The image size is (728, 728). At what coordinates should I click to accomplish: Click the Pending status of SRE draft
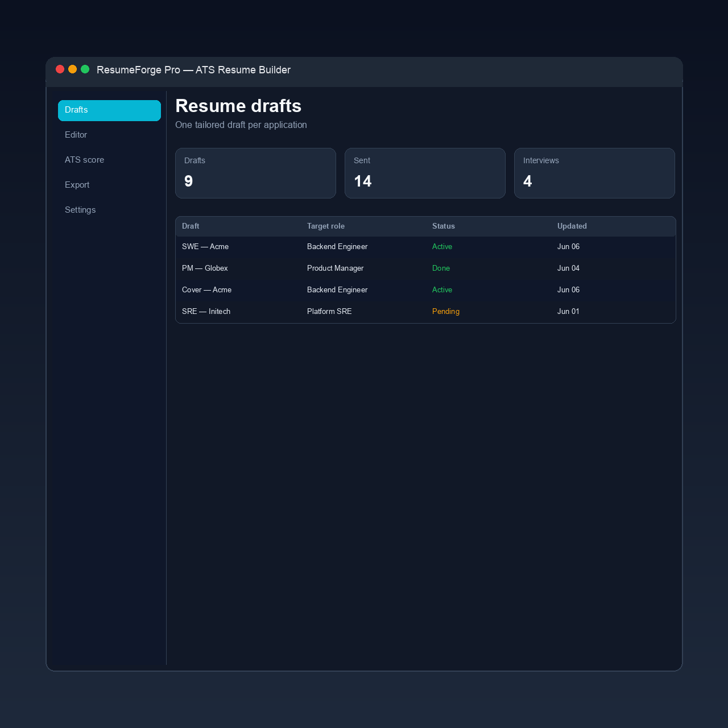tap(446, 312)
